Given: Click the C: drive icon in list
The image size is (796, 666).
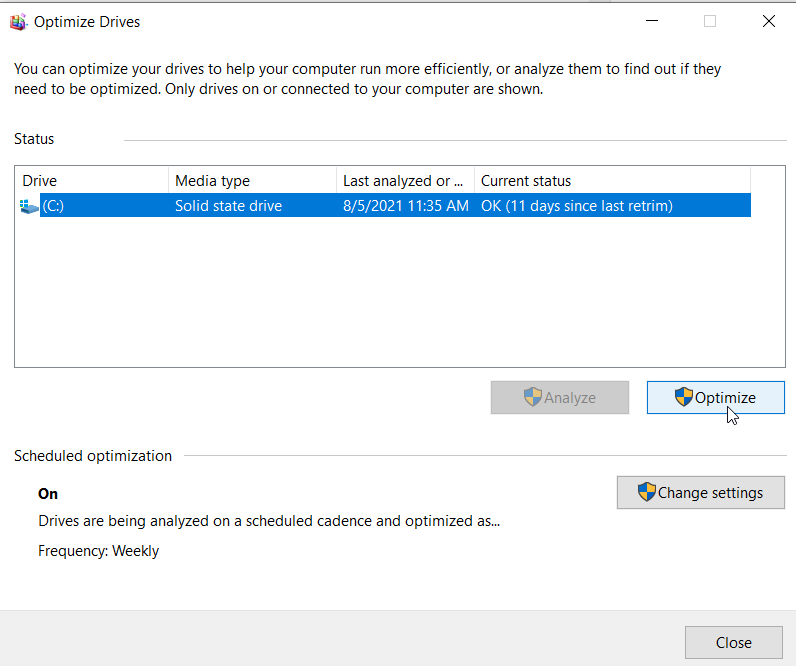Looking at the screenshot, I should pos(29,206).
